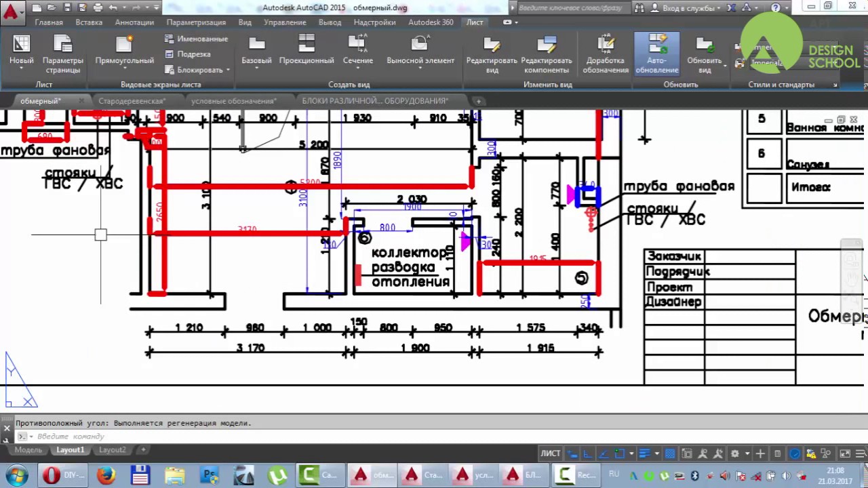Click the Редактировать вид button
The width and height of the screenshot is (868, 488).
[492, 54]
